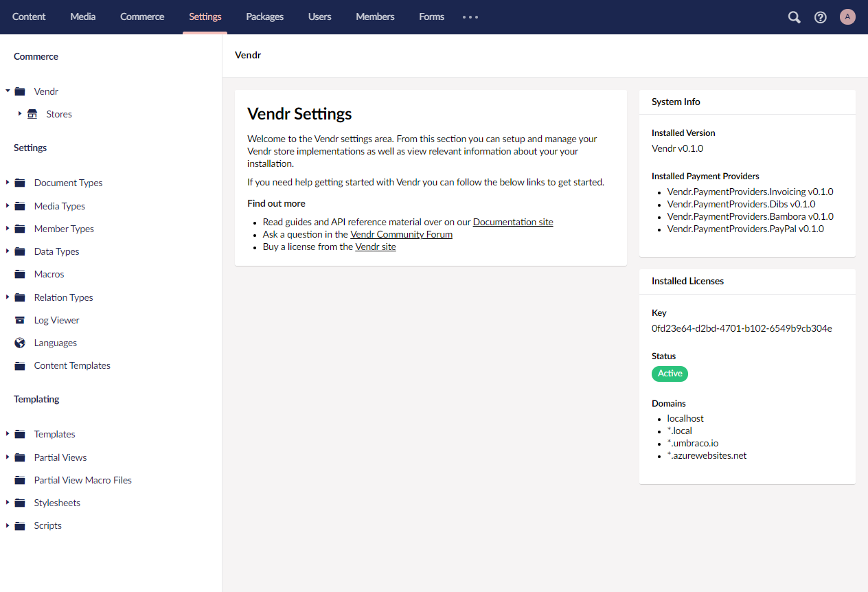Viewport: 868px width, 592px height.
Task: Click the Vendr.PaymentProviders.Dibs v0.1.0 entry
Action: (x=742, y=204)
